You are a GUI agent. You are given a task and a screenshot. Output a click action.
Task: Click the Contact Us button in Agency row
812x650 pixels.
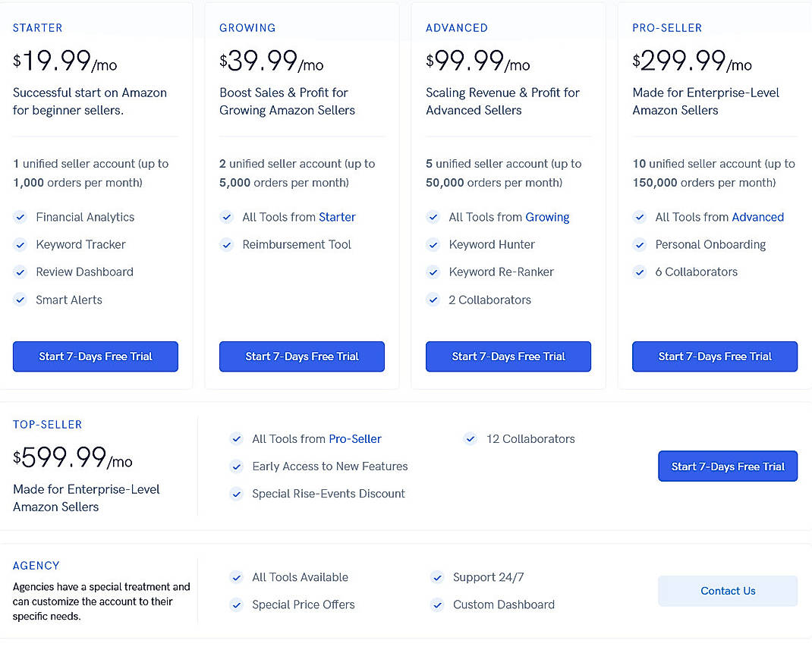727,591
